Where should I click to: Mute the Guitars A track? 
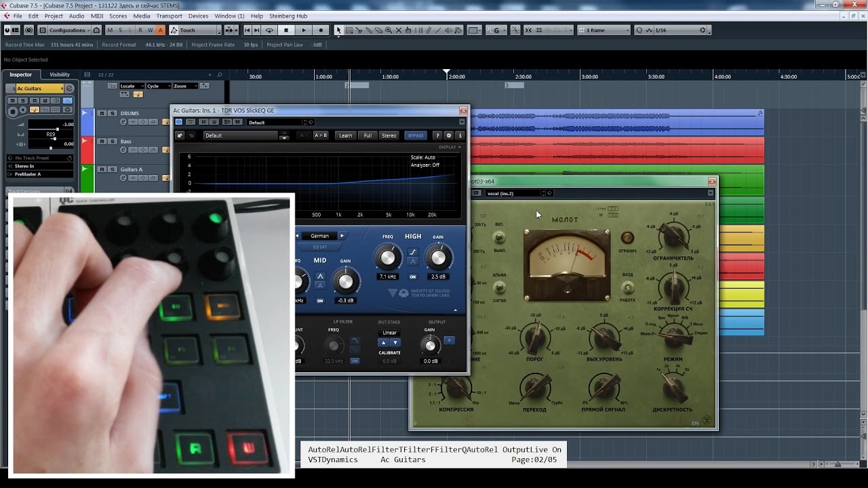[102, 169]
